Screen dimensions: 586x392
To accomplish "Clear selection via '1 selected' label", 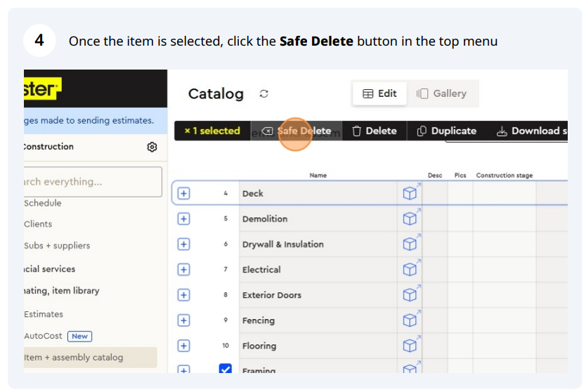I will click(212, 131).
